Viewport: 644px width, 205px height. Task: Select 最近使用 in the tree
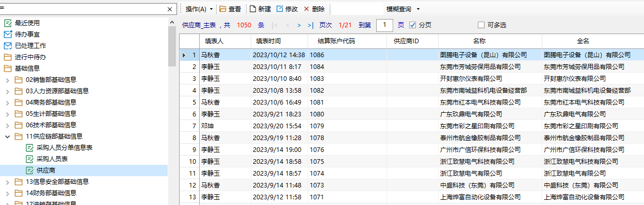click(x=27, y=23)
